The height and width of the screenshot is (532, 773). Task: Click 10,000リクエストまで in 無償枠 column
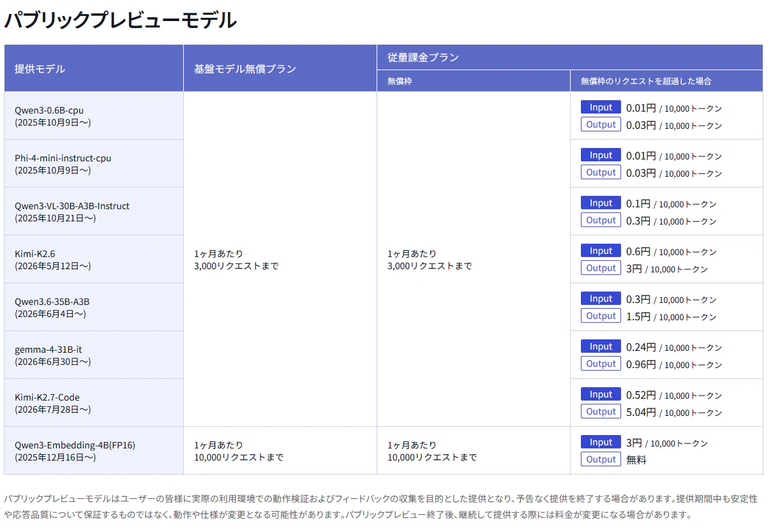coord(432,457)
